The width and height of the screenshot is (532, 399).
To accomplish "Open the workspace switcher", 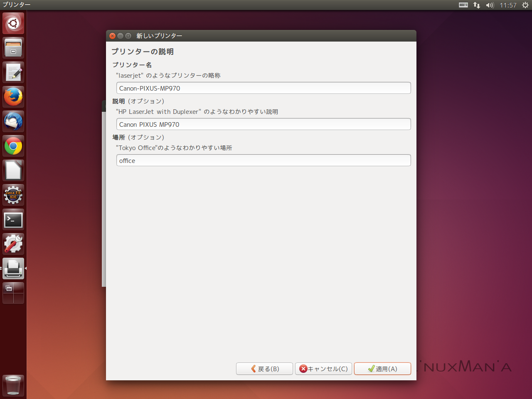I will tap(13, 293).
